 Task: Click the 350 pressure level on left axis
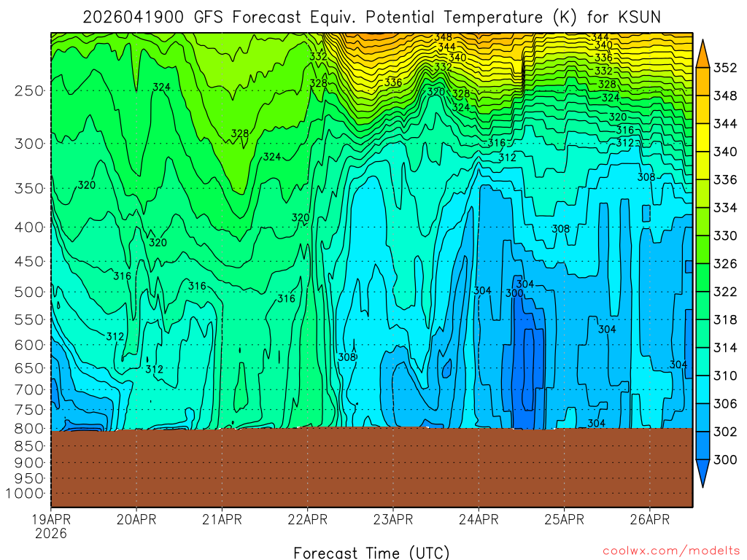(x=29, y=188)
